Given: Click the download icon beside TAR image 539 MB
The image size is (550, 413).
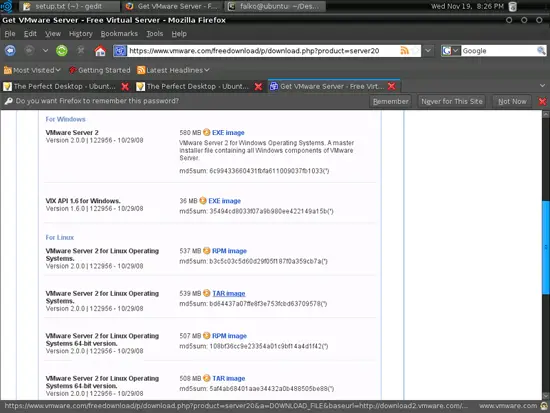Looking at the screenshot, I should pos(207,293).
